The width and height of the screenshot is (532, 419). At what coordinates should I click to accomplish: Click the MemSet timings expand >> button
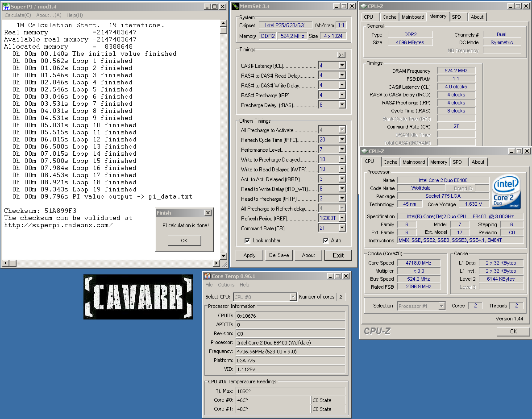[341, 55]
